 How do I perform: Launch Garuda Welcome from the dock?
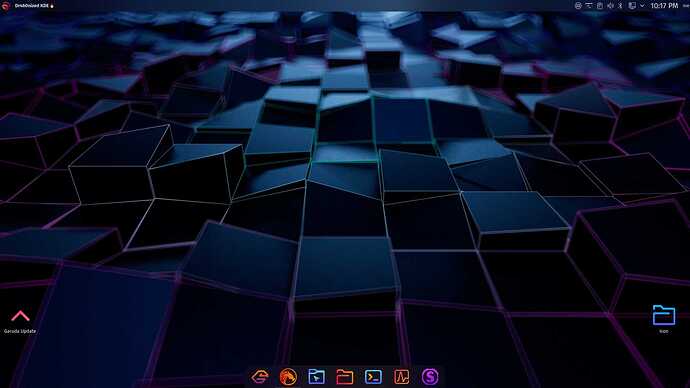coord(260,377)
